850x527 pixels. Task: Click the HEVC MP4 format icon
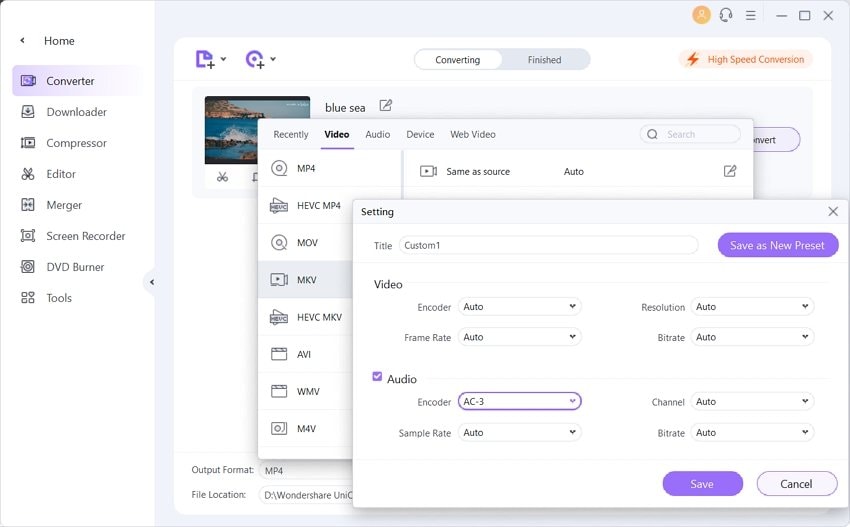point(279,205)
